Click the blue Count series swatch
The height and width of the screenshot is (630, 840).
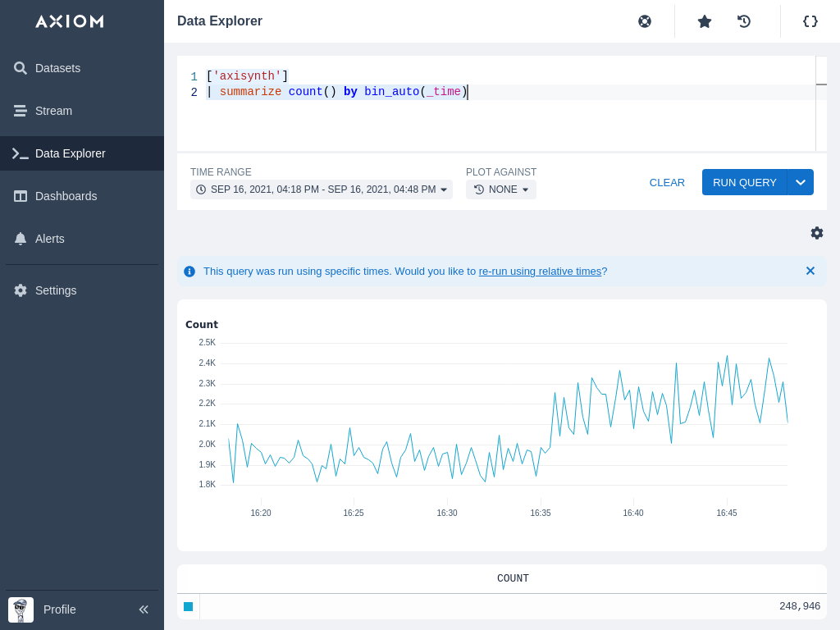[189, 606]
